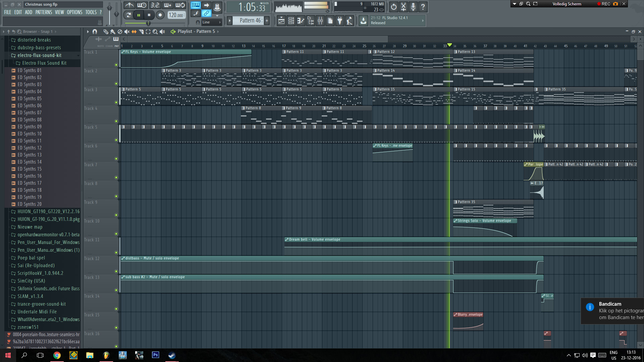Select the playlist slice tool

(141, 32)
